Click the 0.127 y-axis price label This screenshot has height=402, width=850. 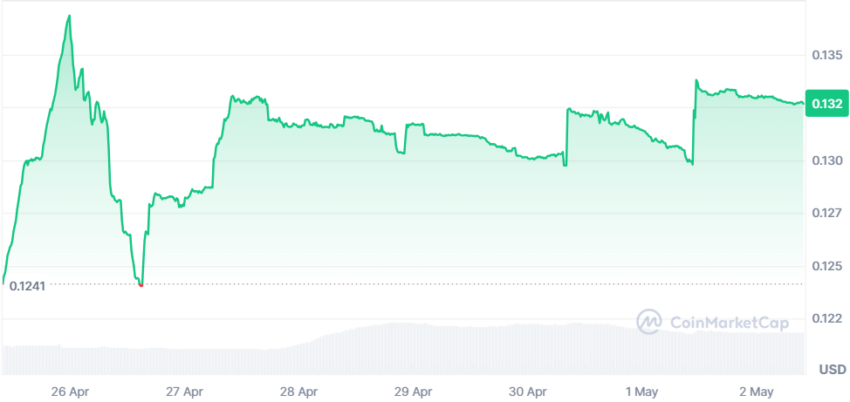click(827, 213)
